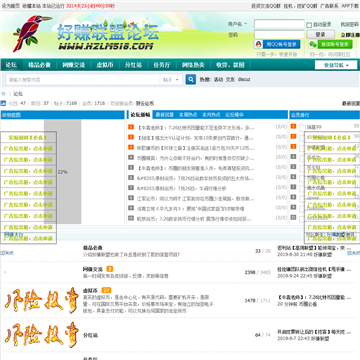Expand the 快捷导航 dropdown
360x360 pixels.
336,65
